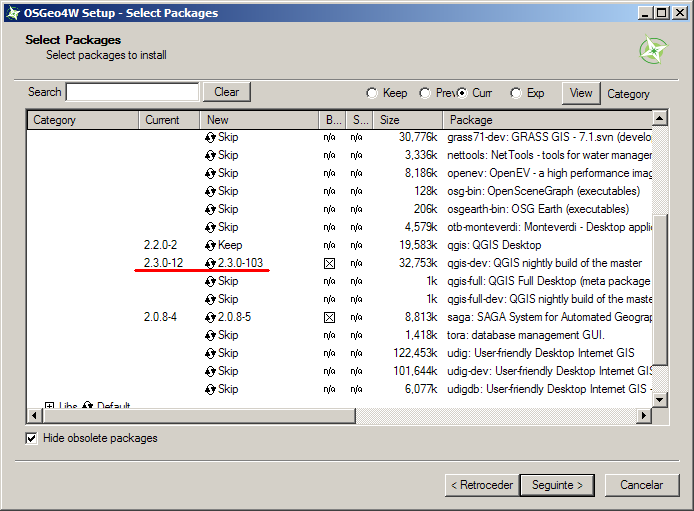Click the horizontal scrollbar thumb

click(199, 416)
